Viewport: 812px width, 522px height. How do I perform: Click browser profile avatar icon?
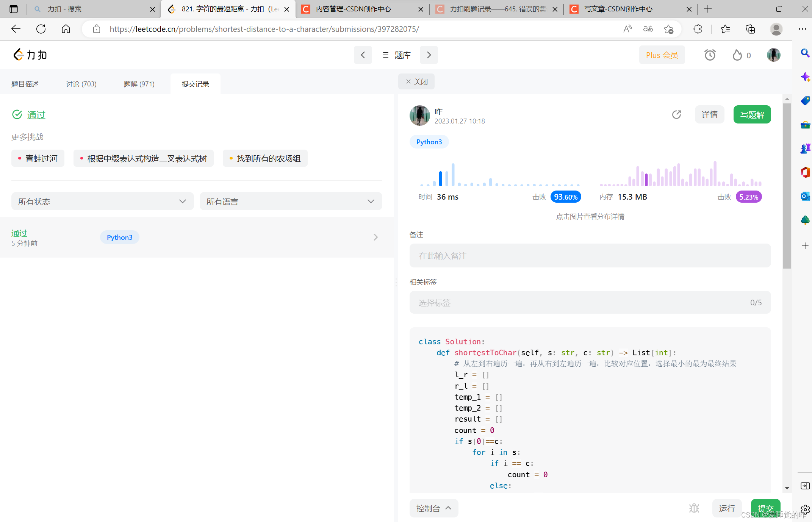coord(776,29)
